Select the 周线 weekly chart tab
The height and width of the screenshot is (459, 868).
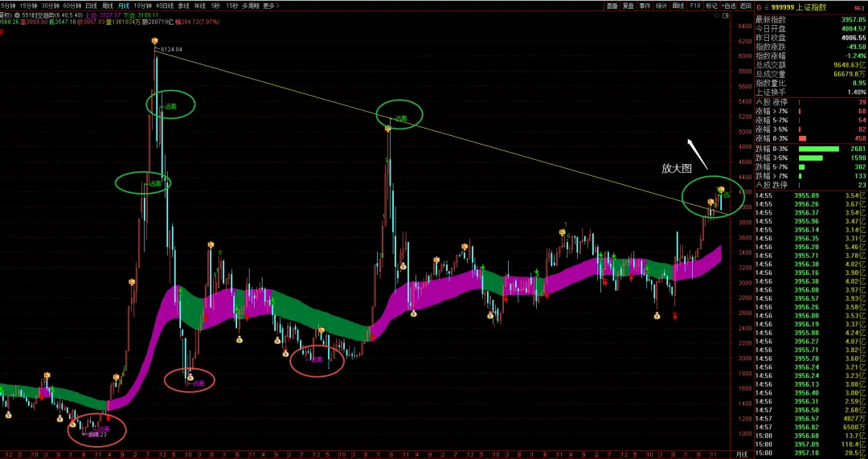pos(108,6)
